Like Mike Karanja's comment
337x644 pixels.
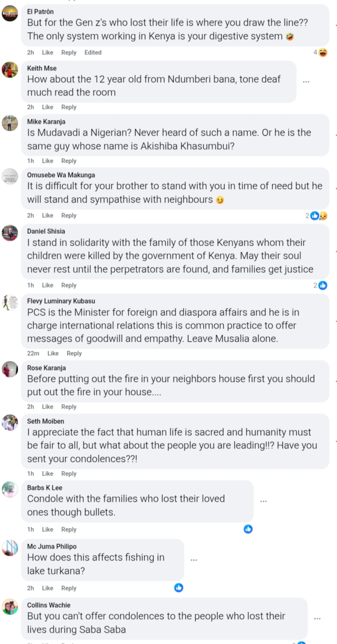click(47, 161)
